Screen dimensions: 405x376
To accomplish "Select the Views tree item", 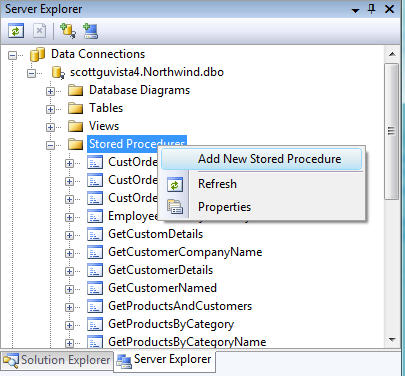I will (x=104, y=126).
